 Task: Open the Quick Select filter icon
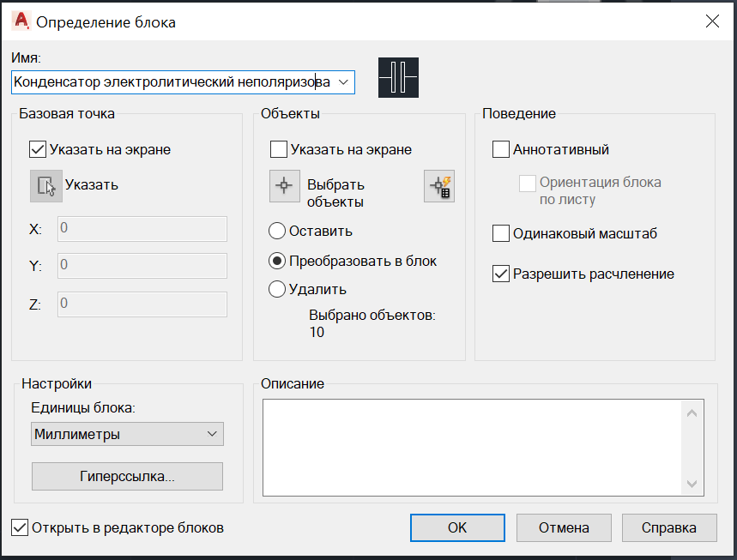coord(439,186)
